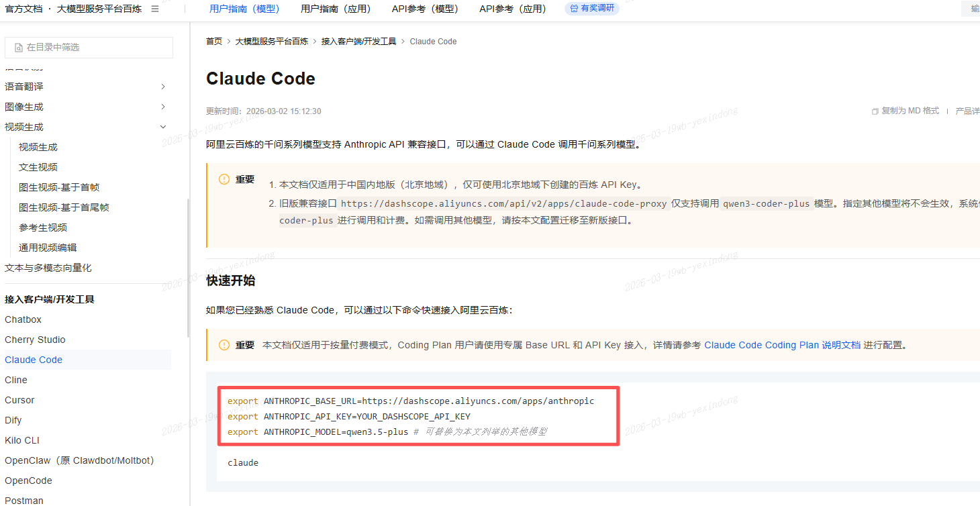Open 通用视频编辑 in the sidebar
Image resolution: width=980 pixels, height=506 pixels.
48,248
